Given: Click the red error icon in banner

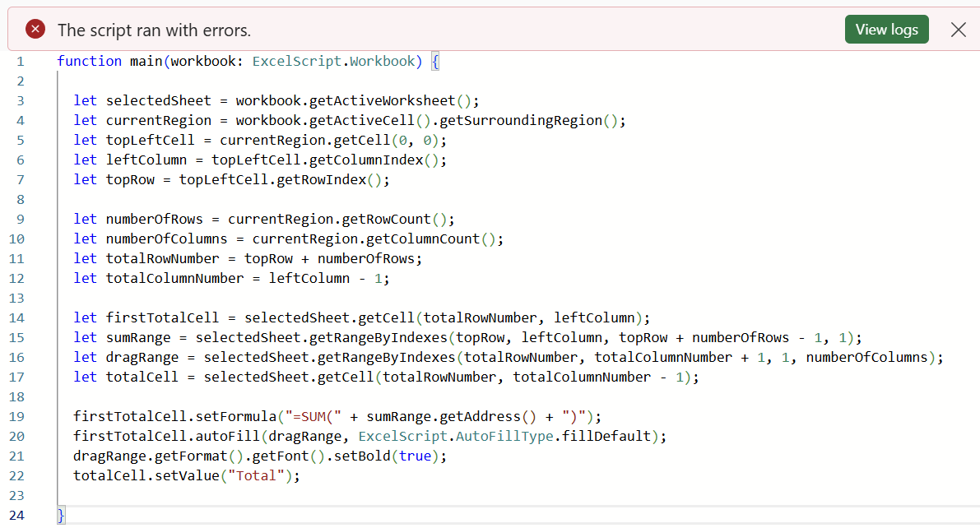Looking at the screenshot, I should tap(35, 29).
